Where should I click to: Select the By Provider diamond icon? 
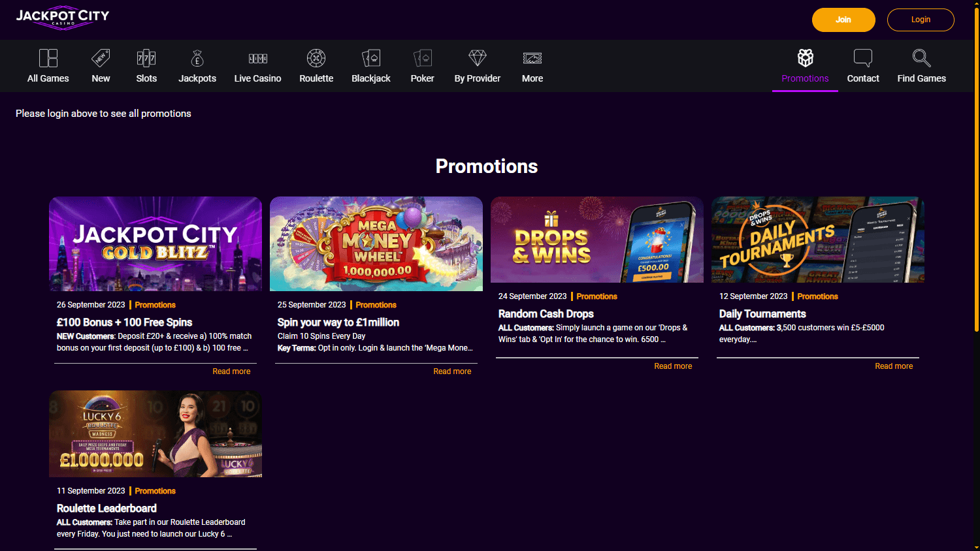478,58
